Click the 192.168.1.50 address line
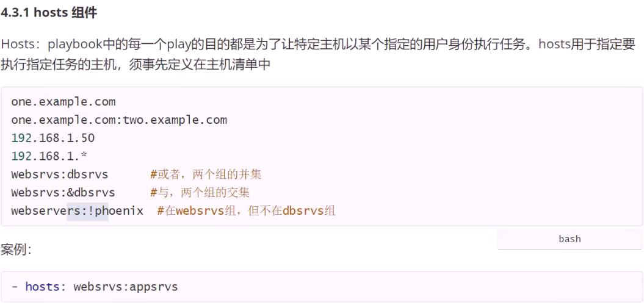The image size is (644, 305). [x=53, y=138]
